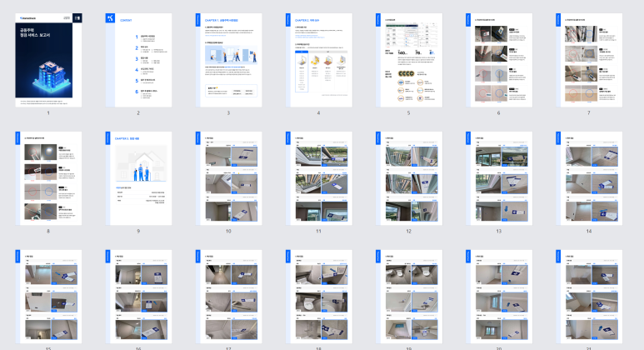Select page 18 bathroom photos thumbnail
The image size is (644, 350).
[x=319, y=297]
